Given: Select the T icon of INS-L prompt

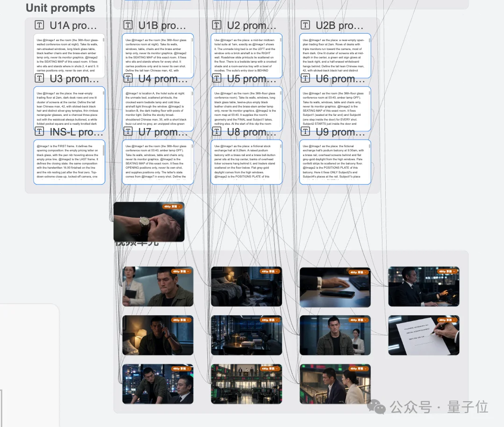Looking at the screenshot, I should pyautogui.click(x=39, y=131).
